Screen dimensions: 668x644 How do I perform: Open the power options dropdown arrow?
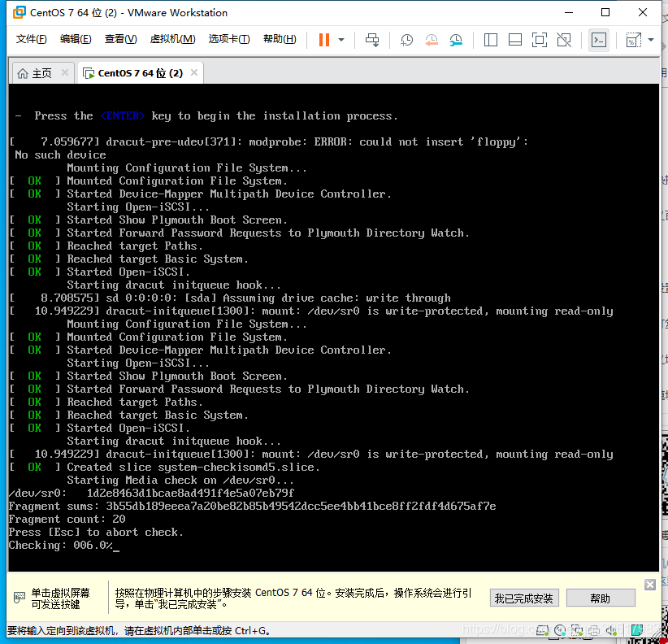click(341, 40)
